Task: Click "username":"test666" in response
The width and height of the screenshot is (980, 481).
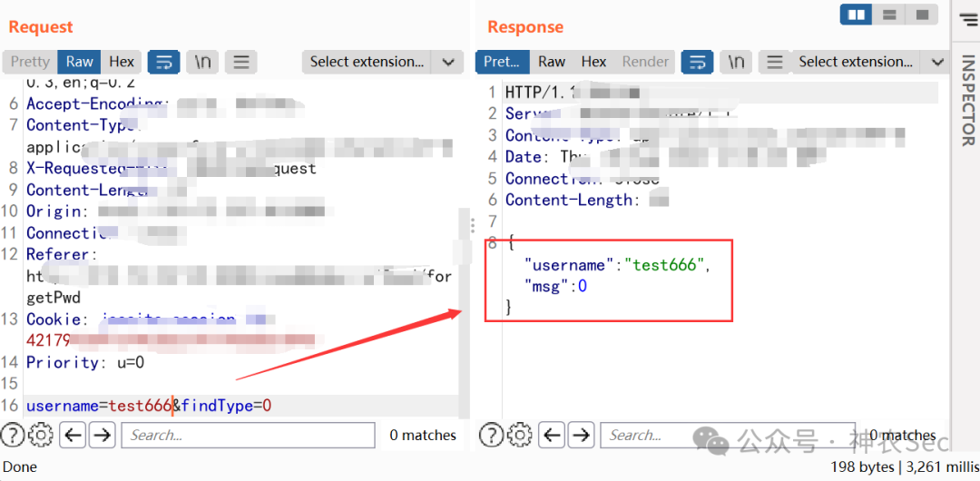Action: 618,265
